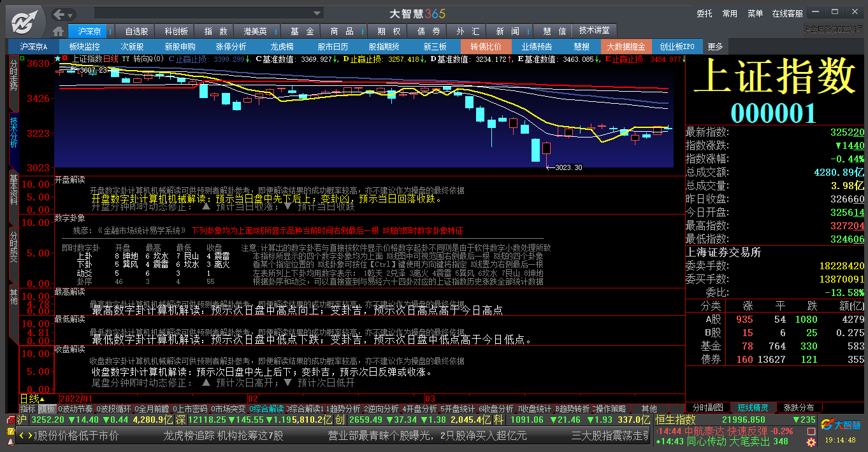
Task: Open the red settings gear by the clock
Action: [811, 441]
